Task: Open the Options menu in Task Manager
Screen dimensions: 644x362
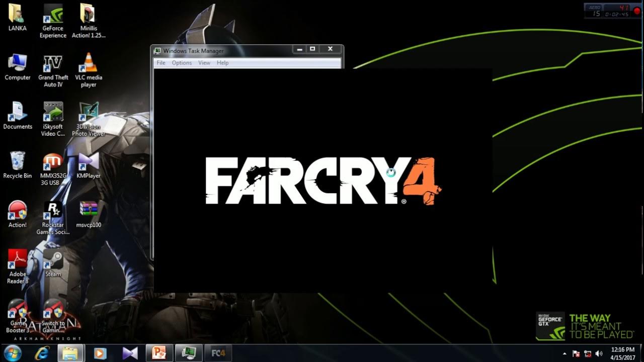Action: [x=182, y=63]
